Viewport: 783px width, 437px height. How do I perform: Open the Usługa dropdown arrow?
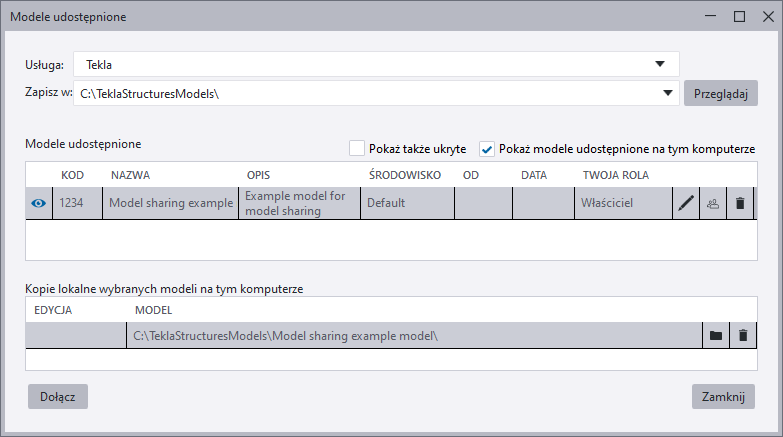660,64
